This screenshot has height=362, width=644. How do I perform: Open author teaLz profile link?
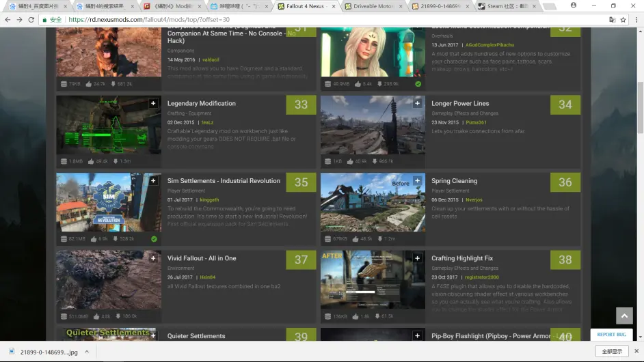(207, 122)
